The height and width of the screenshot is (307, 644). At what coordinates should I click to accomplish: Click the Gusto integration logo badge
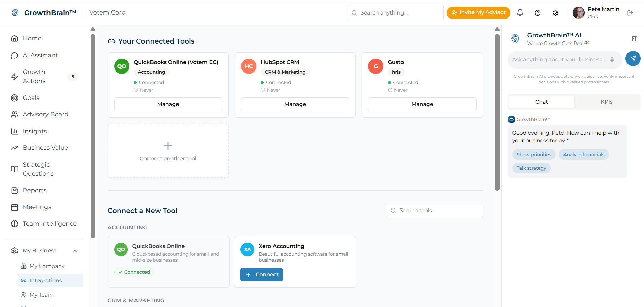pyautogui.click(x=375, y=66)
